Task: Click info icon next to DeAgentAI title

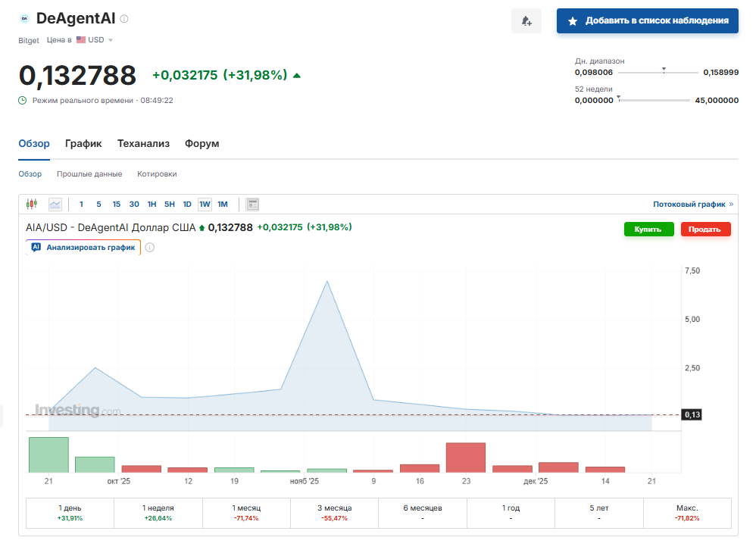Action: [124, 19]
